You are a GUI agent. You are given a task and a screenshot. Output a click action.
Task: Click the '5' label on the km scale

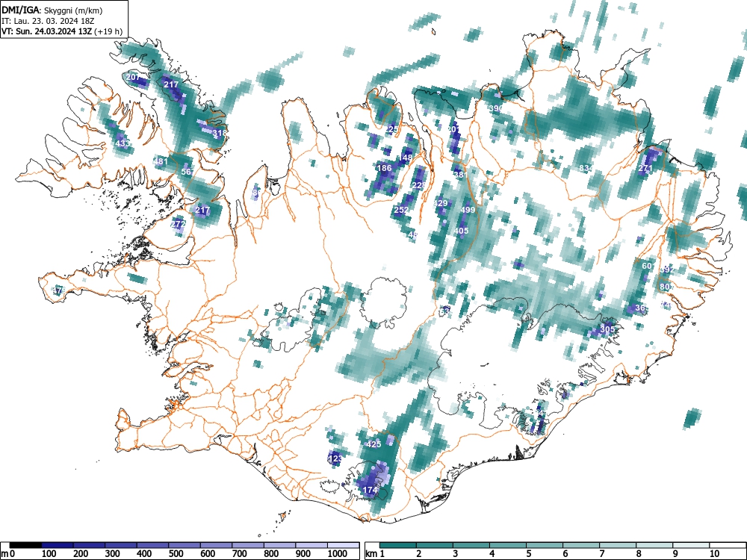click(528, 553)
